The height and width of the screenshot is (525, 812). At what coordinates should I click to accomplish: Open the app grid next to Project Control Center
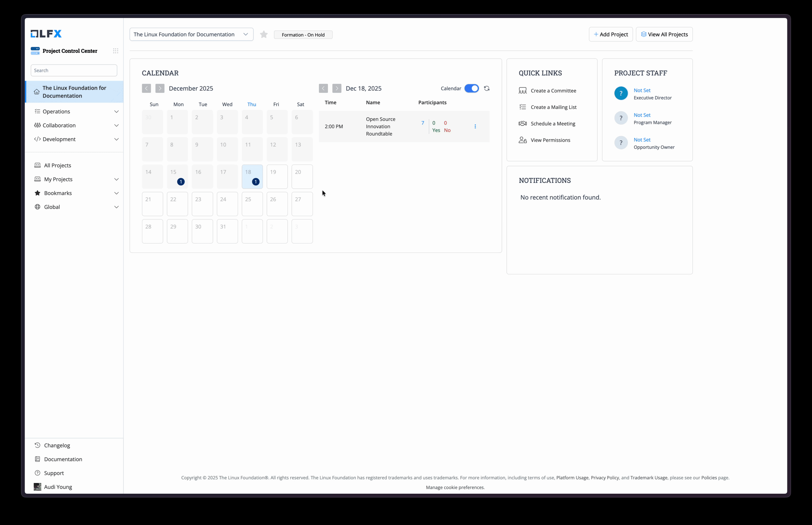pyautogui.click(x=115, y=50)
